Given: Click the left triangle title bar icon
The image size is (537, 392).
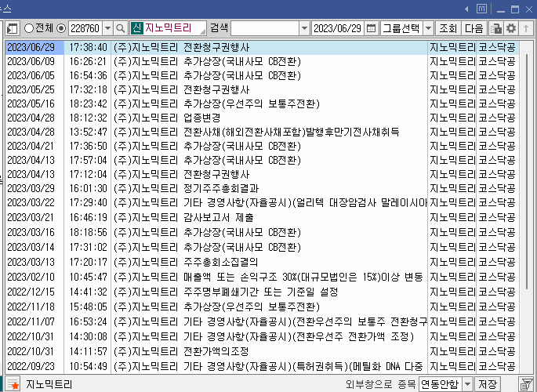Looking at the screenshot, I should pyautogui.click(x=466, y=9).
